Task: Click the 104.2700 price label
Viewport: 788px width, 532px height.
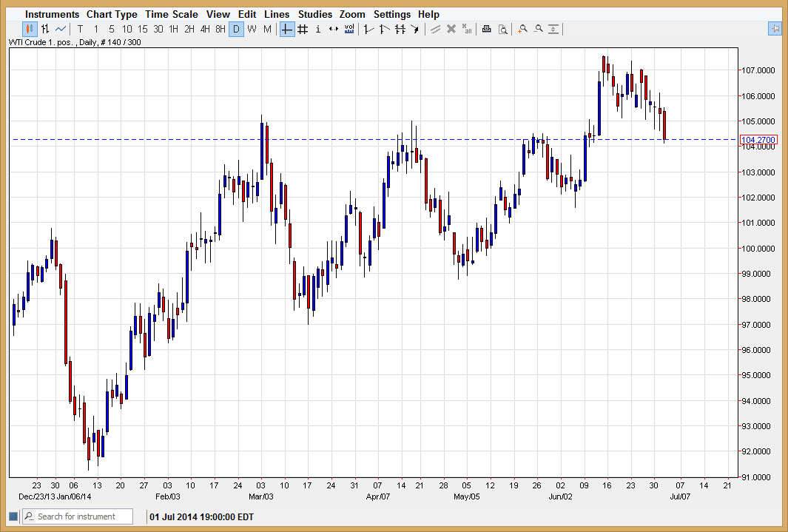Action: tap(757, 139)
